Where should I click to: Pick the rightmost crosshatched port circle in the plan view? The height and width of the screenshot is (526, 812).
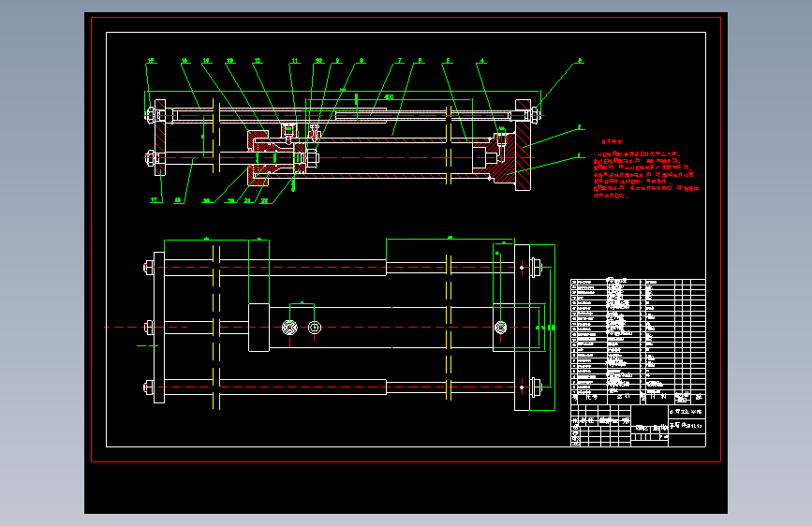(x=500, y=328)
